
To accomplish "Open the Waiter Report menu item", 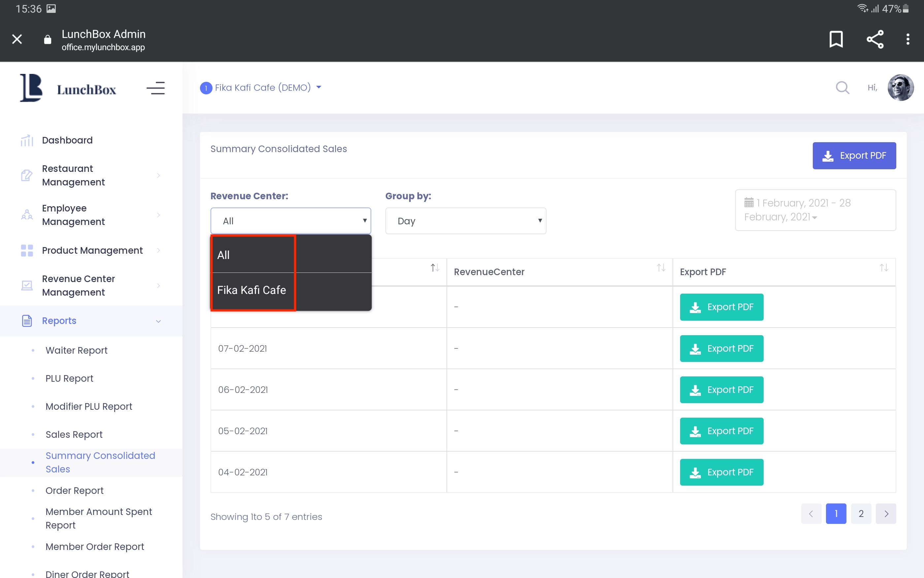I will 77,350.
